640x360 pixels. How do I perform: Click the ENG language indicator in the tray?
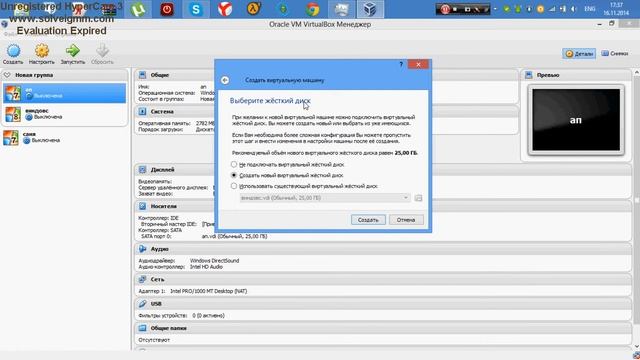click(x=589, y=9)
